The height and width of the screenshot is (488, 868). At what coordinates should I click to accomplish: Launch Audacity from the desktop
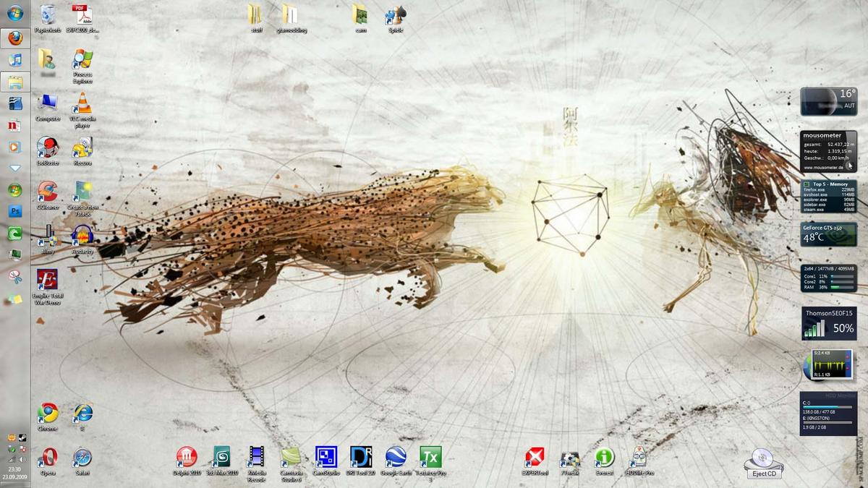pos(82,236)
